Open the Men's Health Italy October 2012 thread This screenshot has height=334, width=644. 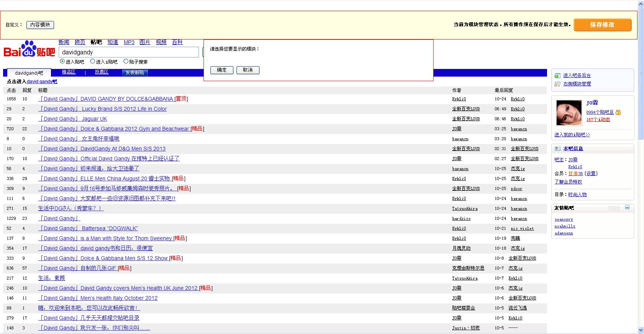(98, 298)
